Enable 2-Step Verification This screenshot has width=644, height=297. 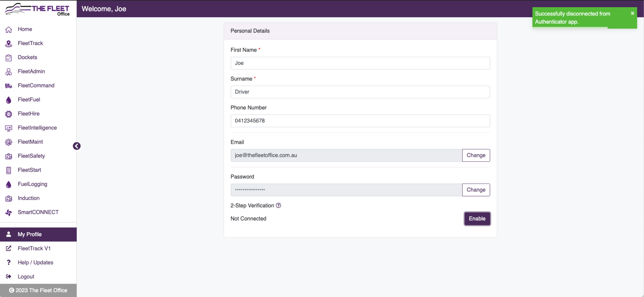click(477, 218)
